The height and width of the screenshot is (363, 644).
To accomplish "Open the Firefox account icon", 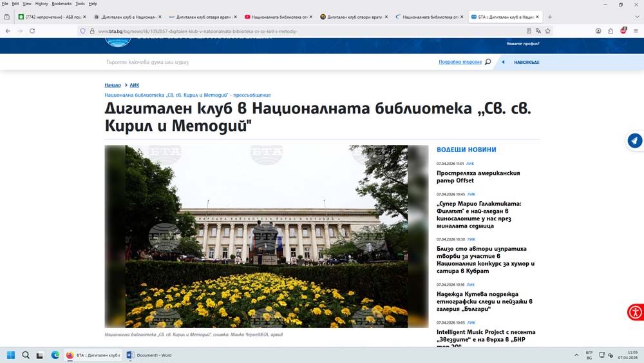I will point(598,31).
